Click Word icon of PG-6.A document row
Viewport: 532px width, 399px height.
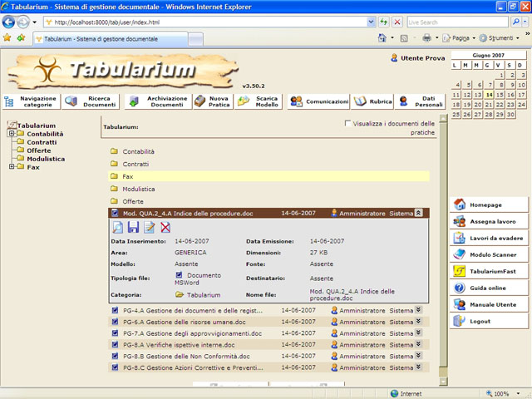point(115,322)
